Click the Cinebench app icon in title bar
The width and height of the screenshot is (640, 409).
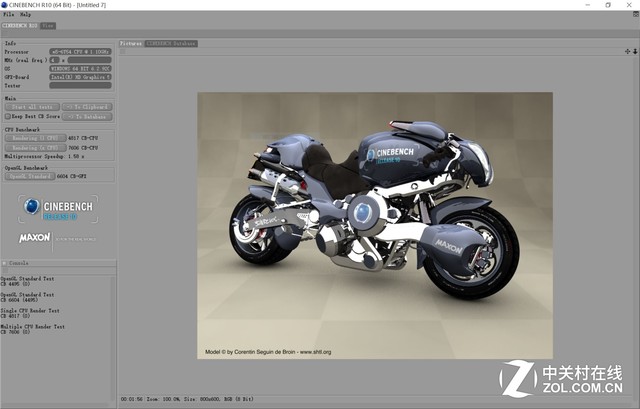pyautogui.click(x=6, y=5)
